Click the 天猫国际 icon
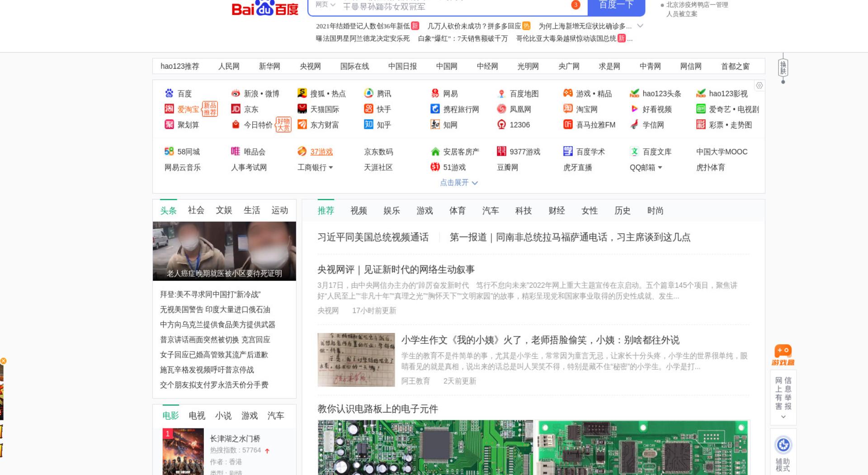This screenshot has height=475, width=868. (x=302, y=109)
